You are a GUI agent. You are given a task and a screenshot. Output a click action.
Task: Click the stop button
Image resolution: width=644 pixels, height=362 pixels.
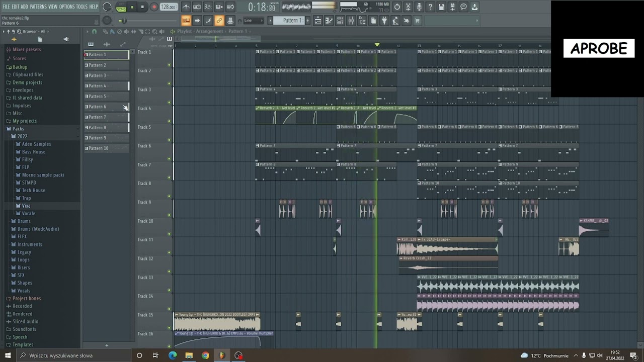click(142, 7)
